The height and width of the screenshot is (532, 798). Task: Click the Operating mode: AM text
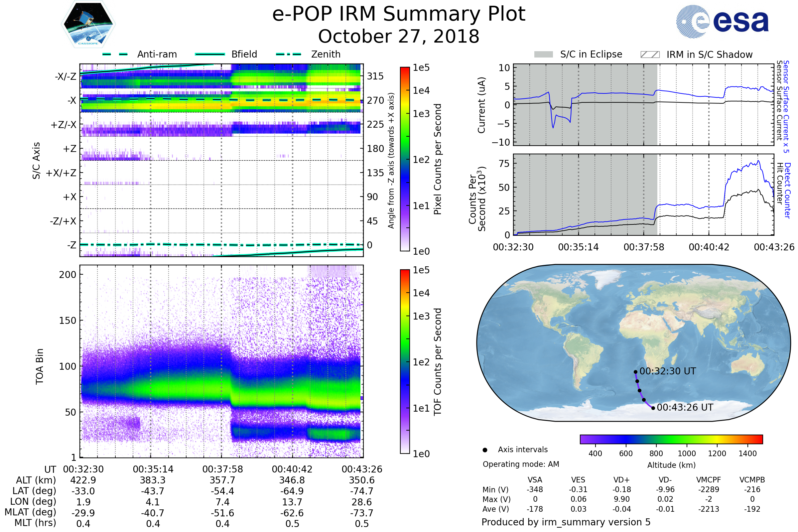pyautogui.click(x=521, y=464)
